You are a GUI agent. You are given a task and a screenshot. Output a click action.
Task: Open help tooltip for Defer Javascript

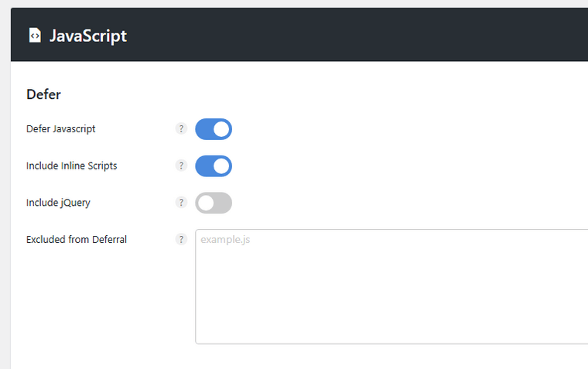point(181,128)
